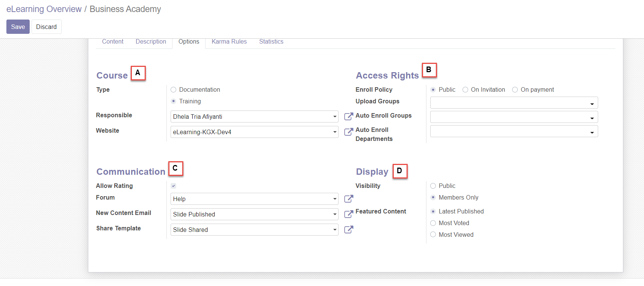Screen dimensions: 644x286
Task: Open external link for Responsible field
Action: [x=349, y=117]
